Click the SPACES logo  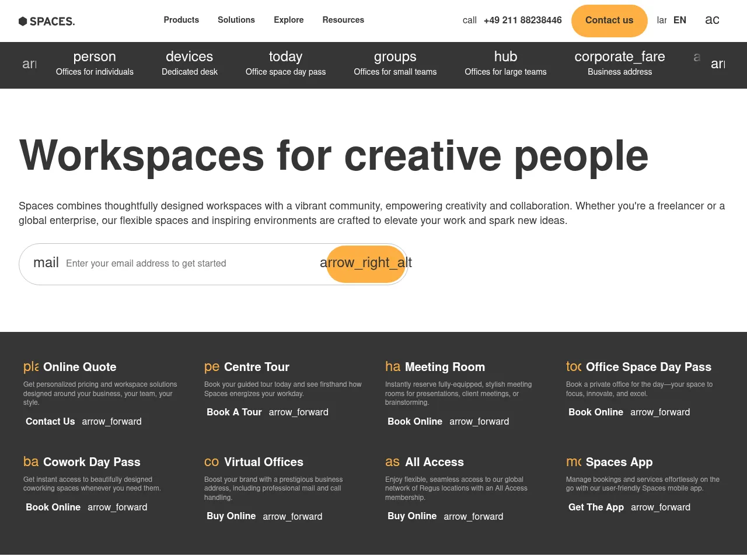47,21
